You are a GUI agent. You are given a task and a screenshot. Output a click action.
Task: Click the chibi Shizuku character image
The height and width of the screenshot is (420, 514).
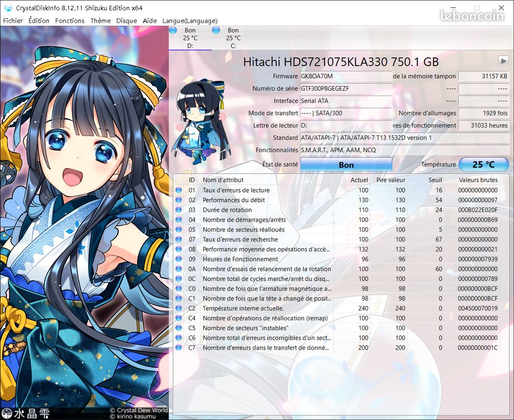[x=202, y=122]
